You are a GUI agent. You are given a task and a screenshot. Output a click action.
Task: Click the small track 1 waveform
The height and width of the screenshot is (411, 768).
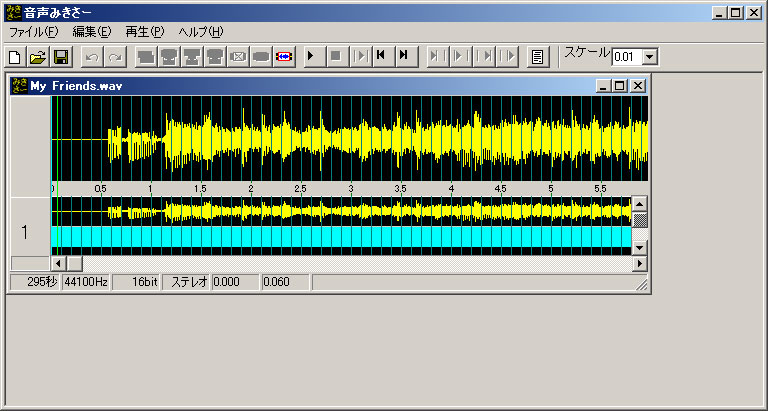pyautogui.click(x=341, y=211)
